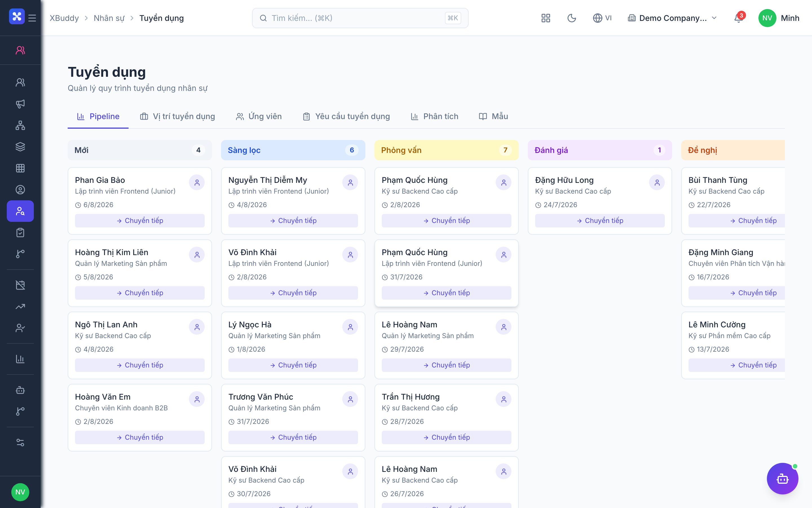Screen dimensions: 812x508
Task: Click Đặng Hữu Long's profile icon
Action: click(x=657, y=182)
